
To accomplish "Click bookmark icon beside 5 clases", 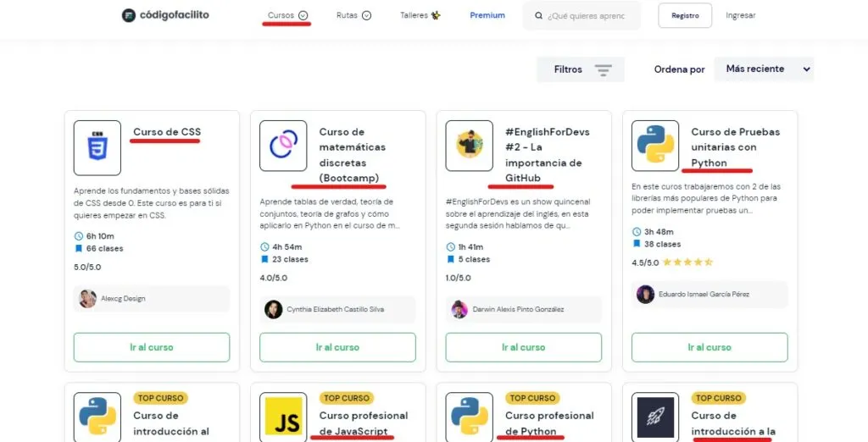I will (451, 259).
